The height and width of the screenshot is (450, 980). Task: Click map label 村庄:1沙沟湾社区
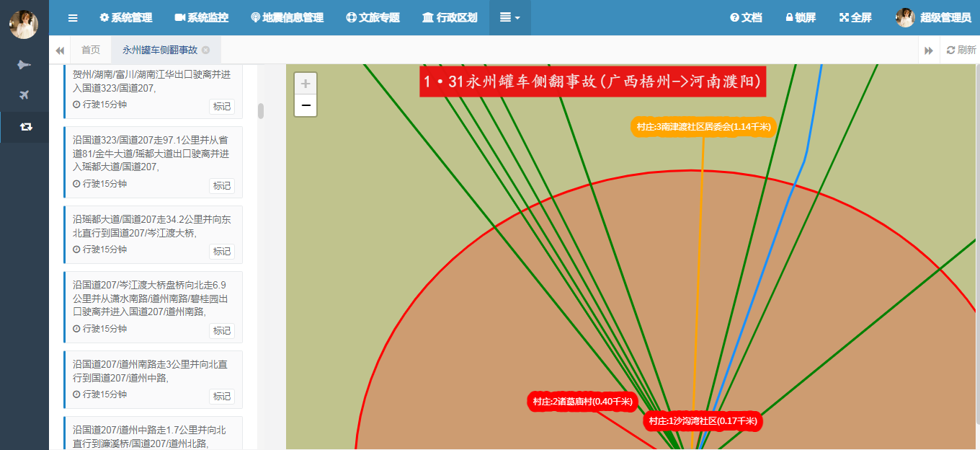(x=703, y=421)
